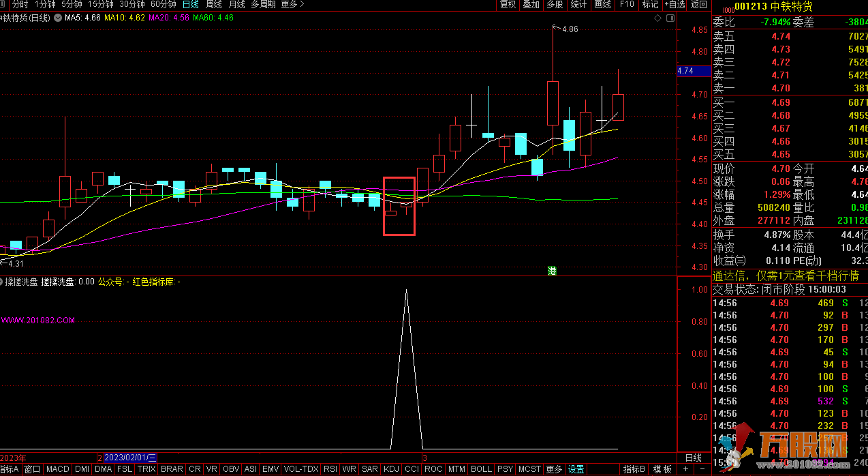The image size is (868, 476).
Task: Select the DMA indicator
Action: (x=103, y=469)
